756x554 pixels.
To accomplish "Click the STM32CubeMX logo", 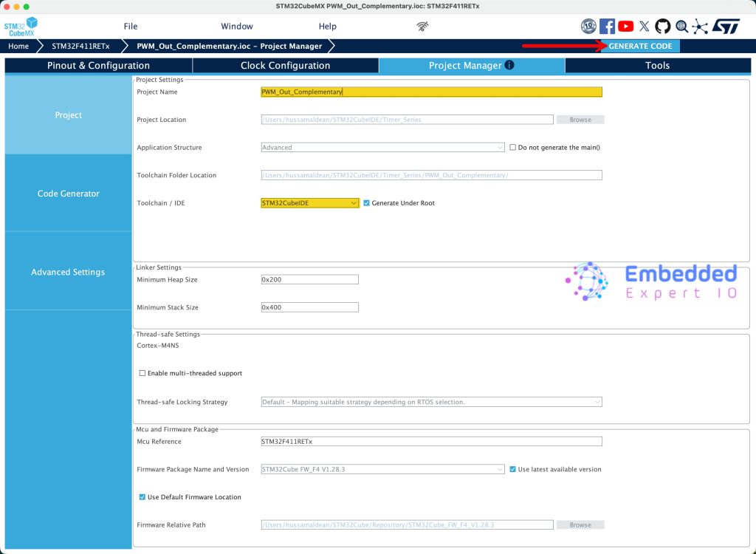I will click(21, 27).
